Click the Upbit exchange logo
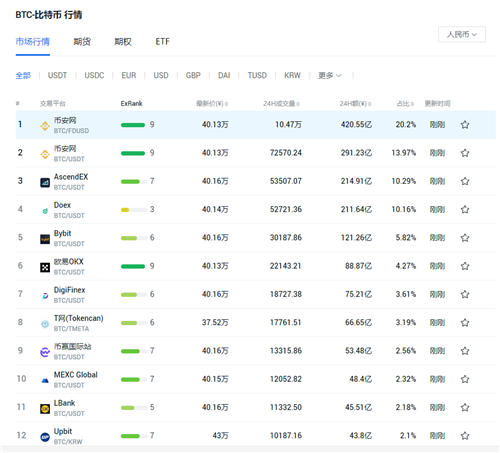The image size is (500, 453). coord(45,437)
